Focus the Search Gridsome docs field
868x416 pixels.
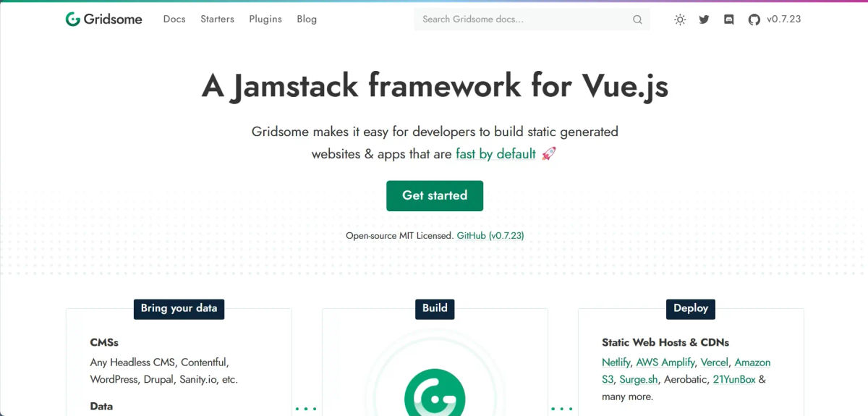[532, 20]
